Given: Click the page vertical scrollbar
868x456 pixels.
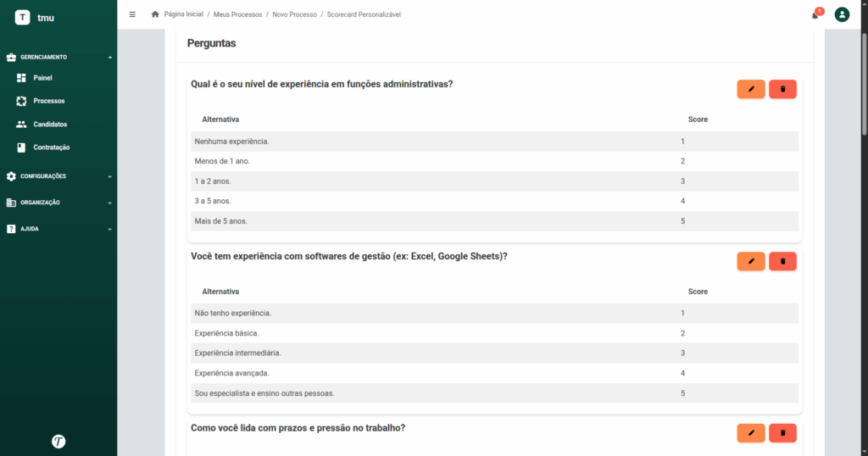Looking at the screenshot, I should (864, 83).
